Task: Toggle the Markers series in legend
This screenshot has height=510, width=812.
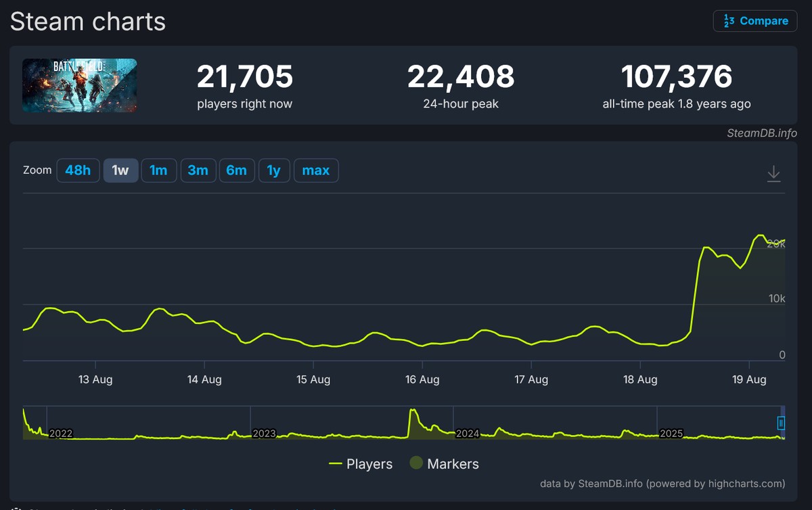Action: point(445,464)
